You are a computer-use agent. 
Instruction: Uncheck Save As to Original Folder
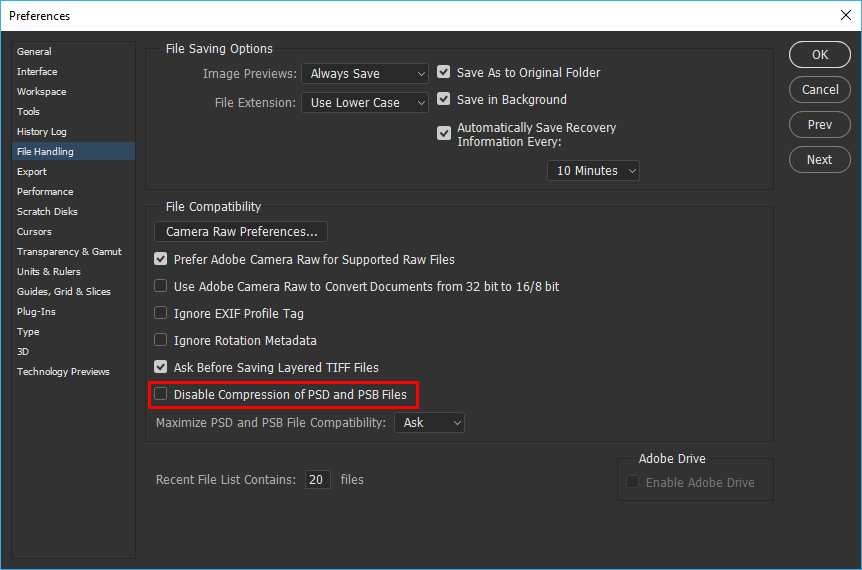[x=444, y=72]
